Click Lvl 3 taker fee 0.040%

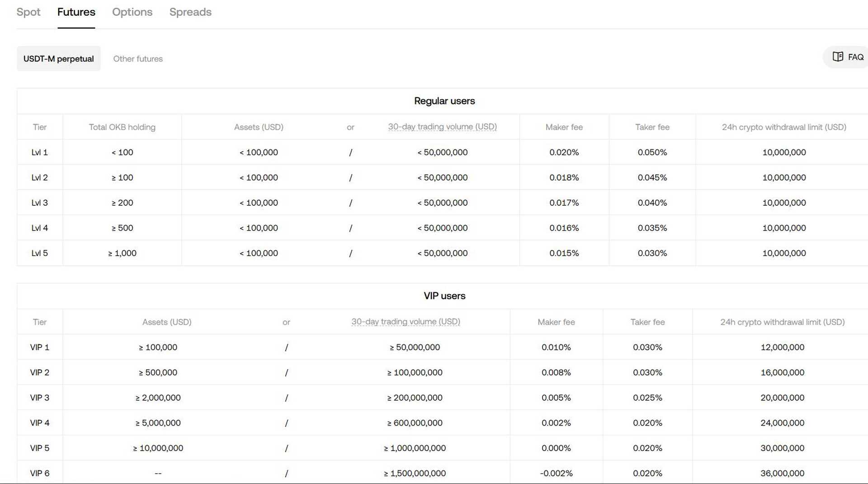pos(652,203)
